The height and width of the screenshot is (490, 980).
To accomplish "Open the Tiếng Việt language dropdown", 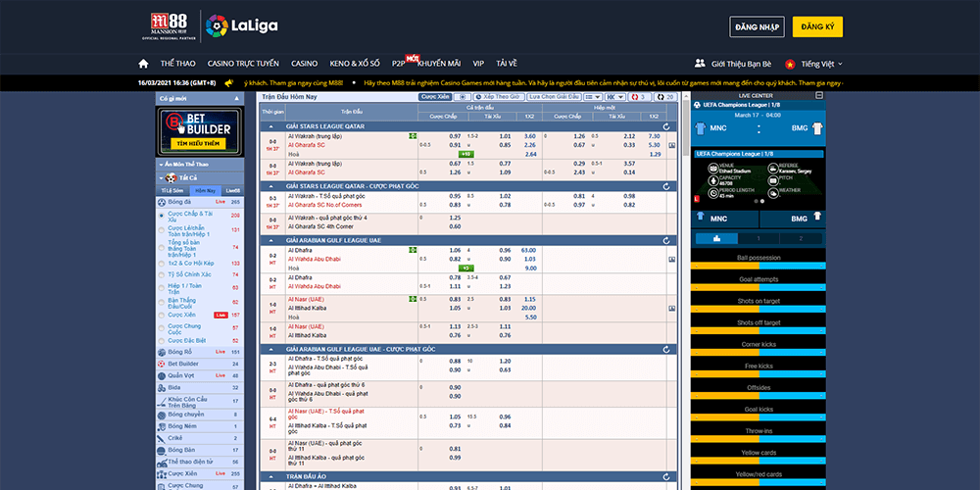I will (821, 63).
